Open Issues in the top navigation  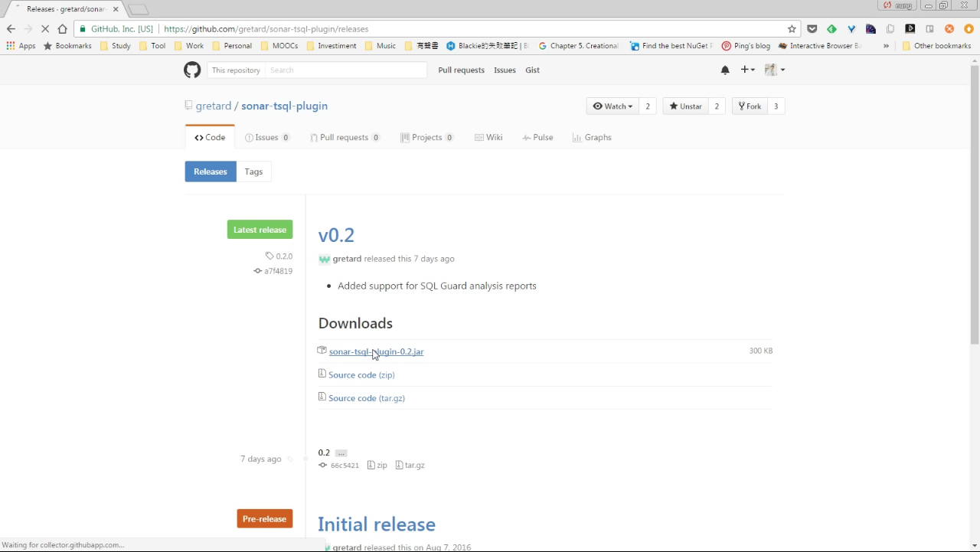coord(505,70)
